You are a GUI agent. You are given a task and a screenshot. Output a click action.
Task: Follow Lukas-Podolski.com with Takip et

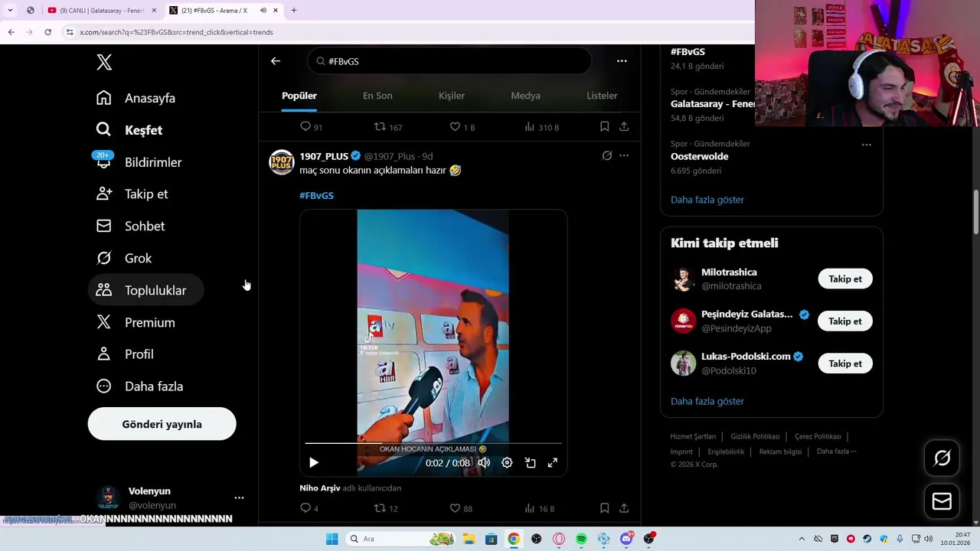point(845,364)
